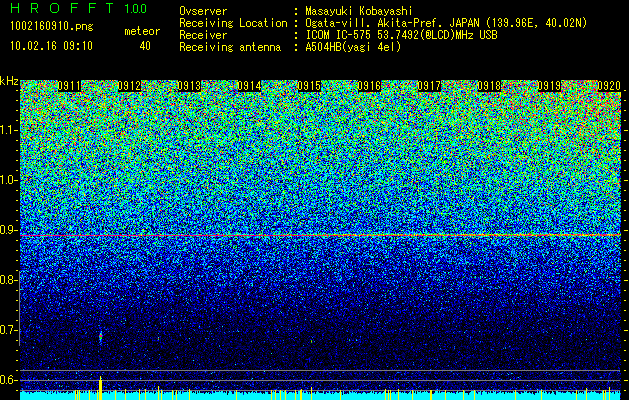Click the 0919 time marker
Screen dimensions: 629x400
549,86
